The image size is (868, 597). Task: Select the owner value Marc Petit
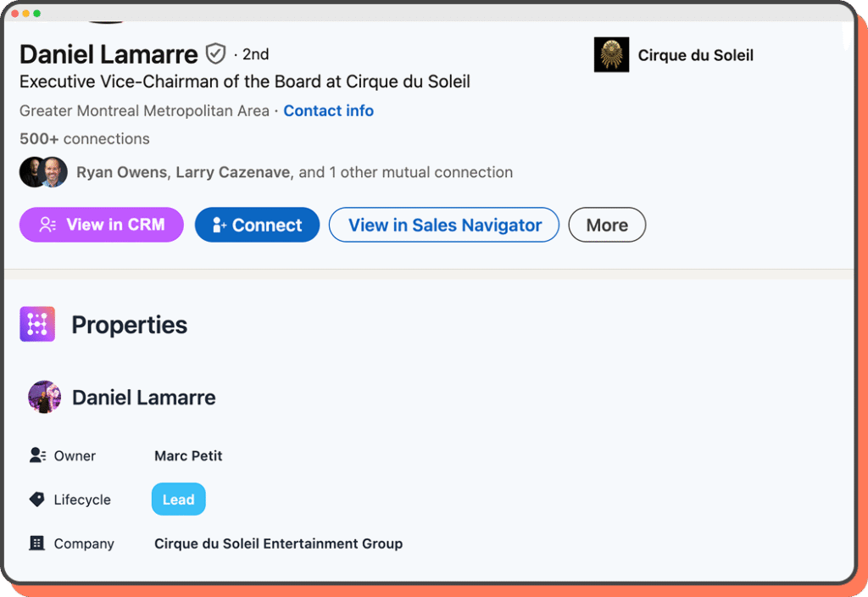pyautogui.click(x=188, y=455)
